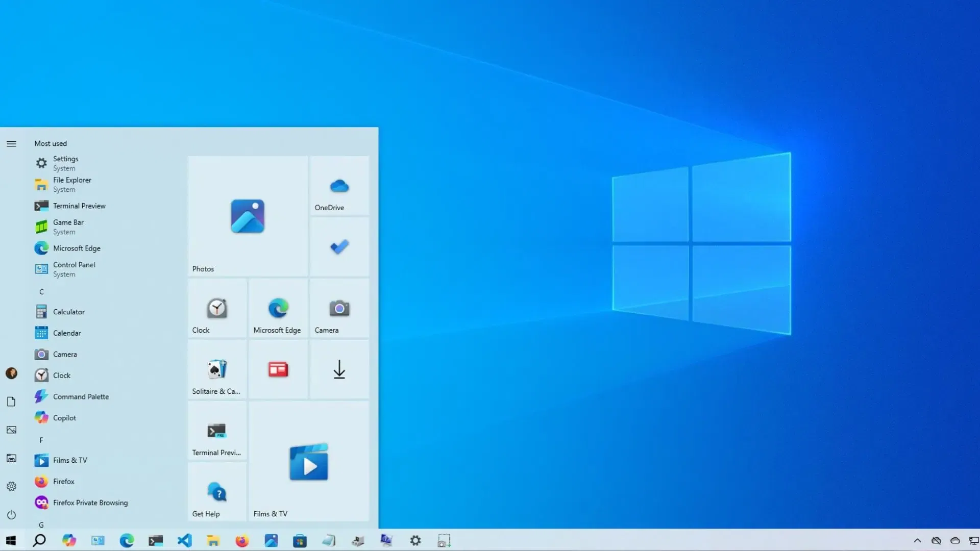This screenshot has height=551, width=980.
Task: Open the Photos tile
Action: [x=248, y=216]
